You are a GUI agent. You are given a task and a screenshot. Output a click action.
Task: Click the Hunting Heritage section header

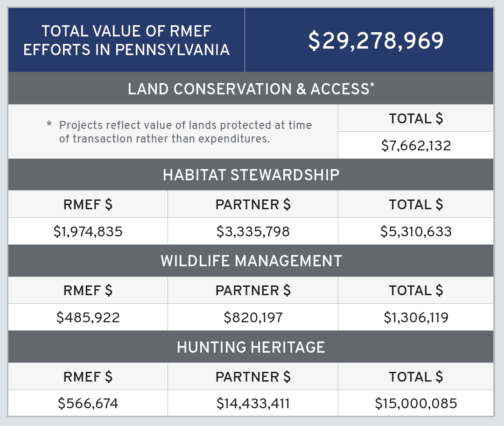251,347
